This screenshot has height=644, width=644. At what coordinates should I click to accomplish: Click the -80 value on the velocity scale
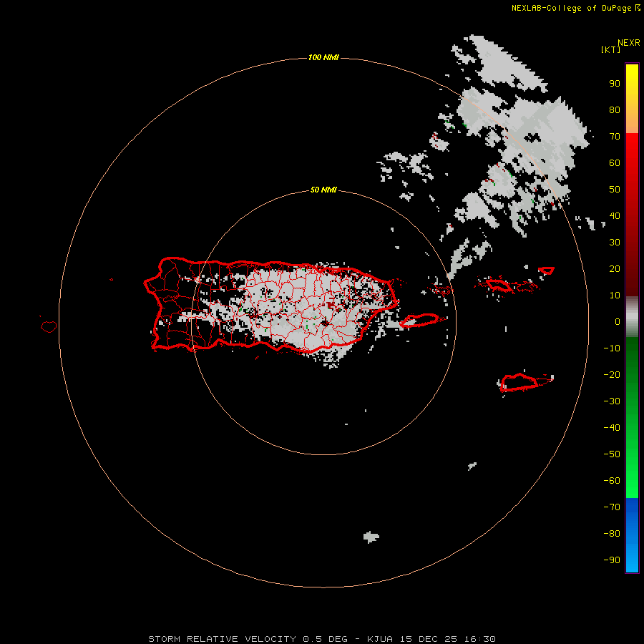click(612, 534)
